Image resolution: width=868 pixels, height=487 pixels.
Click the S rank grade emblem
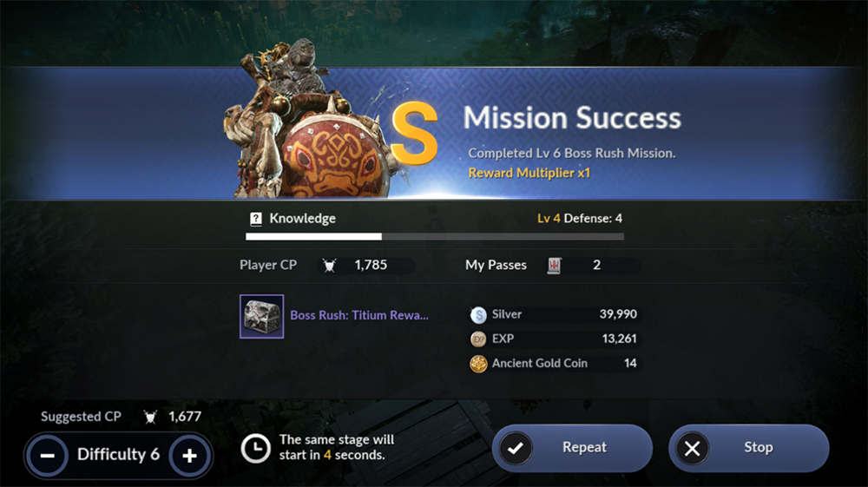coord(415,134)
